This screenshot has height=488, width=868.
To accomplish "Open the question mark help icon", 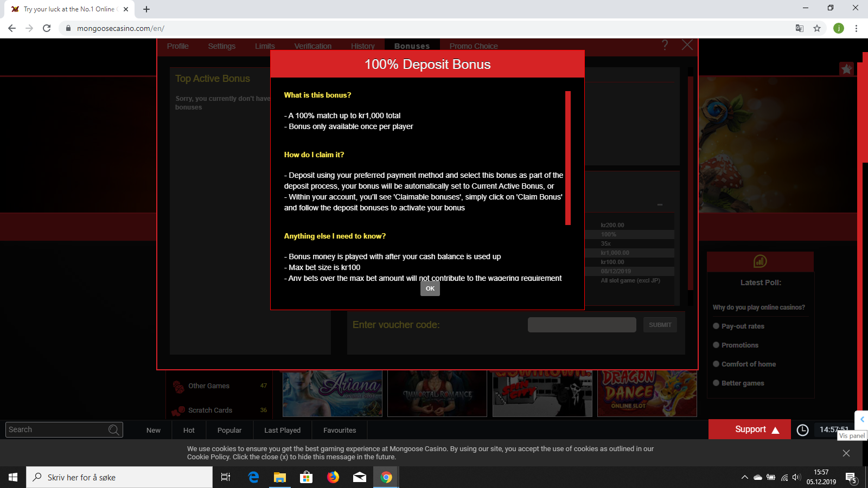I will pyautogui.click(x=665, y=45).
